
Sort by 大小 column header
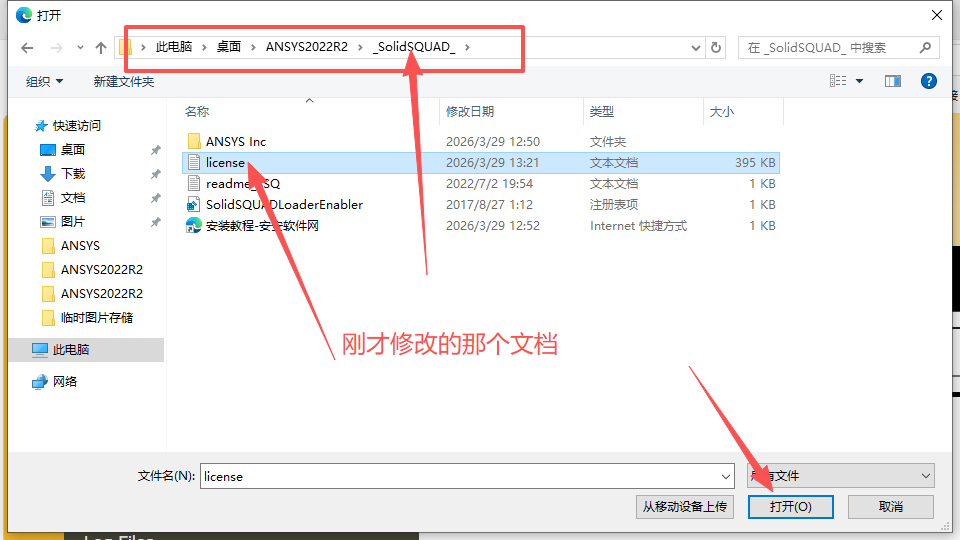point(743,111)
